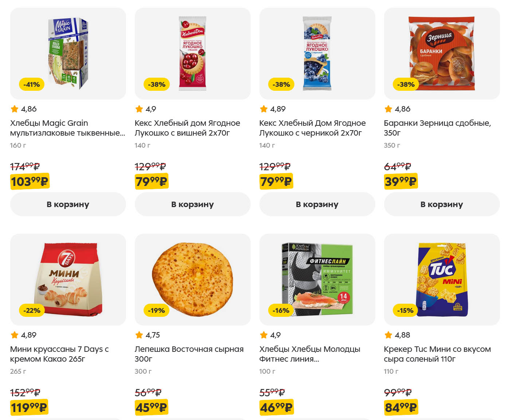The image size is (505, 420).
Task: Add Magic Grain crispbread to the cart
Action: (68, 204)
